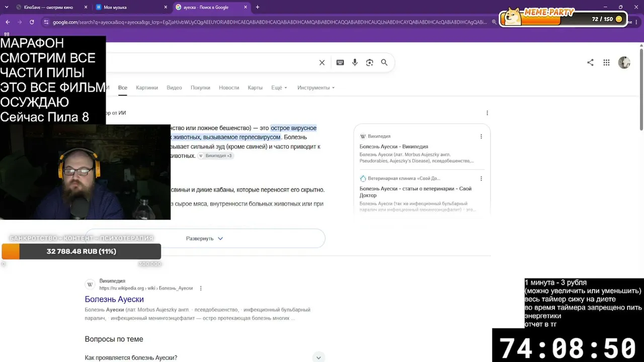The width and height of the screenshot is (644, 362).
Task: Minimize the browser window
Action: coord(604,7)
